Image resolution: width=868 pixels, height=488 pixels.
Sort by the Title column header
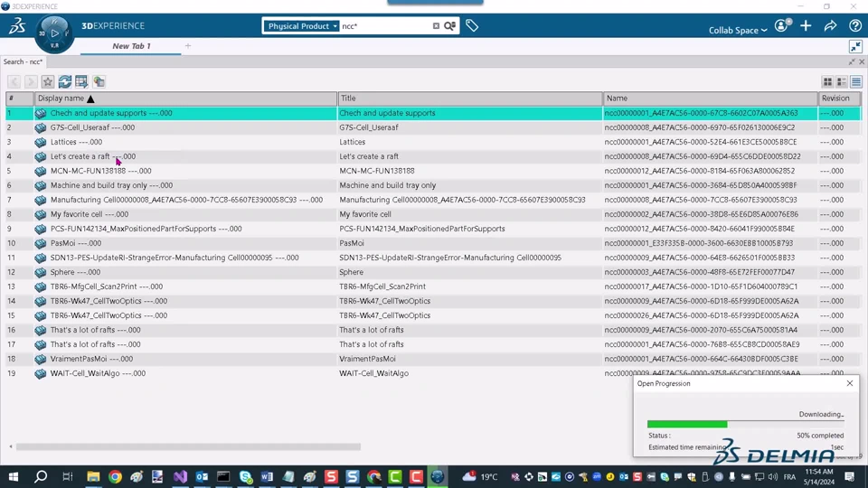(x=470, y=98)
